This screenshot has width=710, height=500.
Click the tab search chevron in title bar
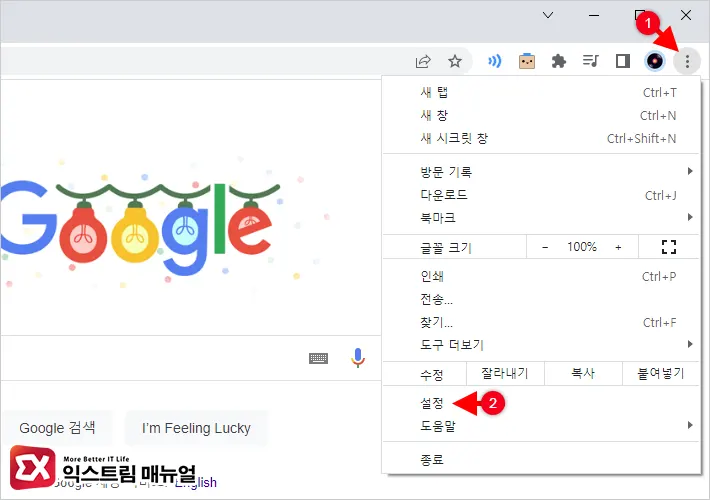(x=548, y=15)
